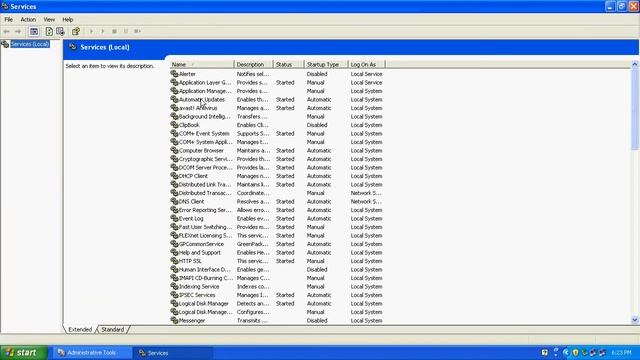Click the Back arrow toolbar icon

7,31
